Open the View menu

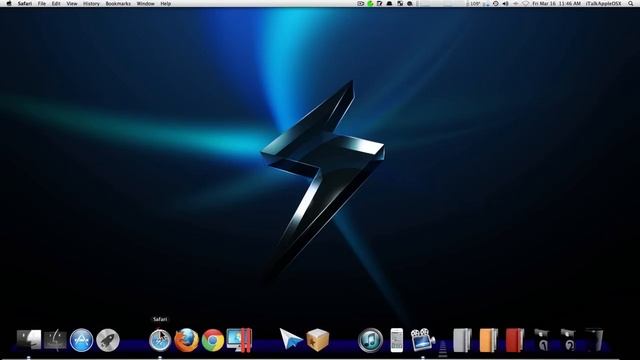(72, 4)
